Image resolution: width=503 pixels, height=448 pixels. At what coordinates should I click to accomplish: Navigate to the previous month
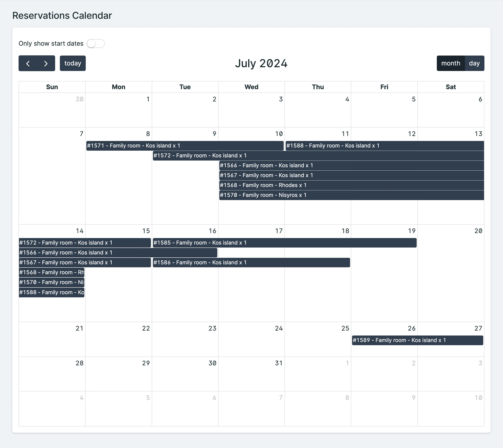coord(28,63)
